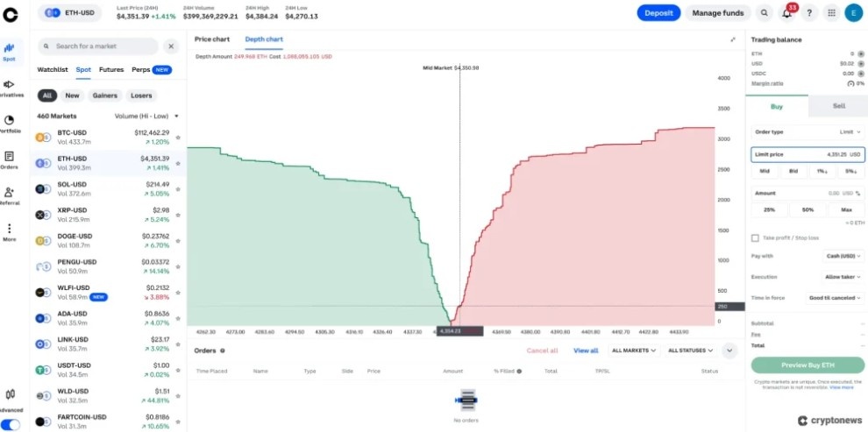Open the ALL MARKETS filter dropdown
This screenshot has width=868, height=432.
634,351
